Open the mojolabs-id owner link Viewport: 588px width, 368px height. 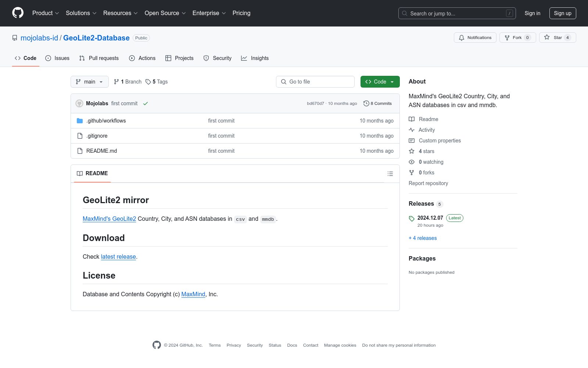tap(39, 38)
